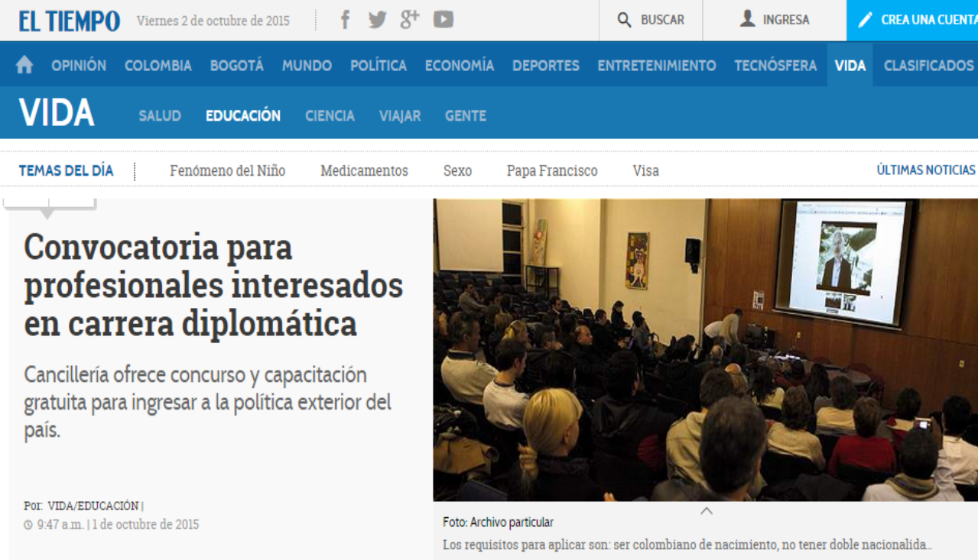Click the pencil icon beside CREA UNA CUENTA
The width and height of the screenshot is (978, 560).
(x=865, y=20)
